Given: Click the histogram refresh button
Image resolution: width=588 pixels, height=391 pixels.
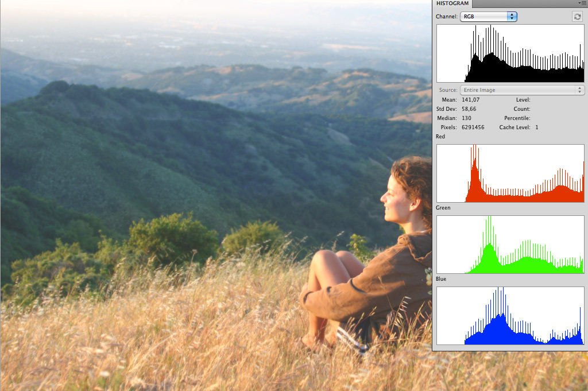Looking at the screenshot, I should pyautogui.click(x=577, y=17).
